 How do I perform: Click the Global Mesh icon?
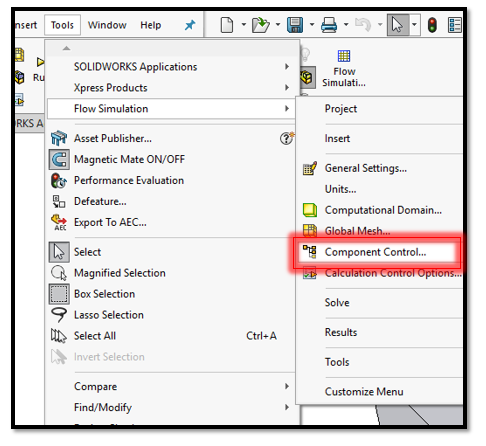[310, 231]
